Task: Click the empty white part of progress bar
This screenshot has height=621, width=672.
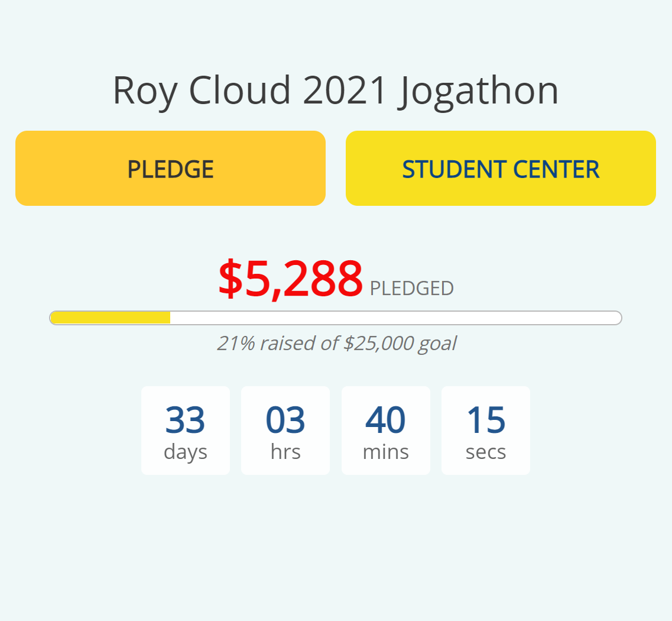Action: 395,318
